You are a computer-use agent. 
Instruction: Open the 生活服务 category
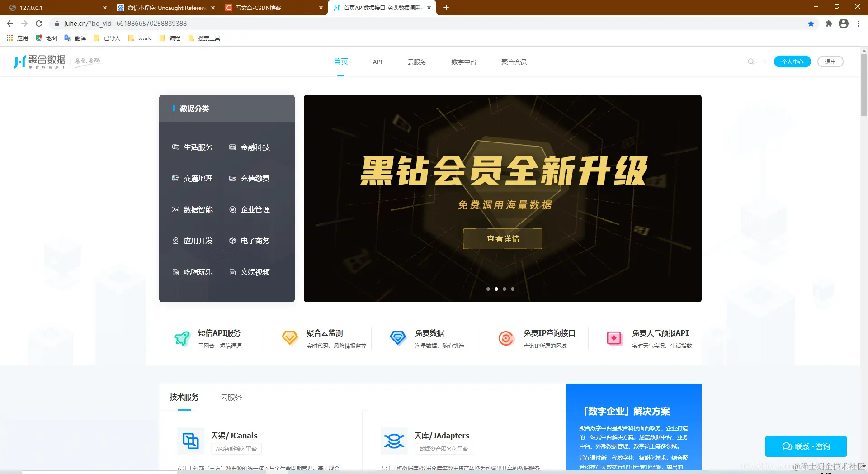193,147
